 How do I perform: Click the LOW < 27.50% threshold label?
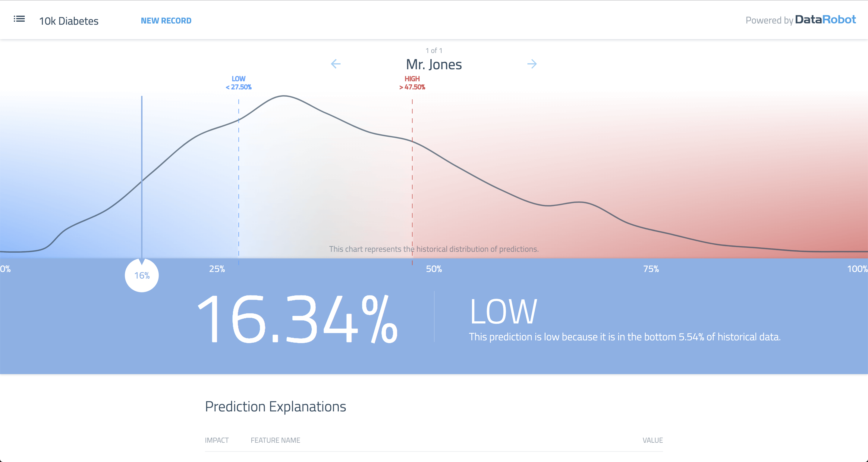pyautogui.click(x=239, y=83)
